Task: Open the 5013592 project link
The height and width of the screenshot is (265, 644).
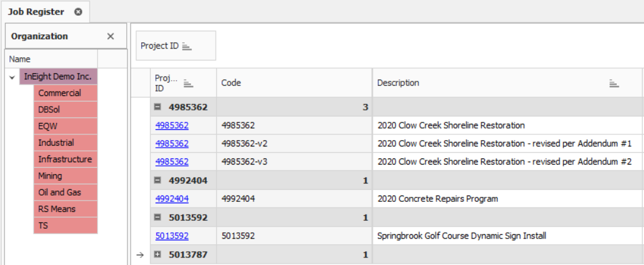Action: [x=172, y=236]
